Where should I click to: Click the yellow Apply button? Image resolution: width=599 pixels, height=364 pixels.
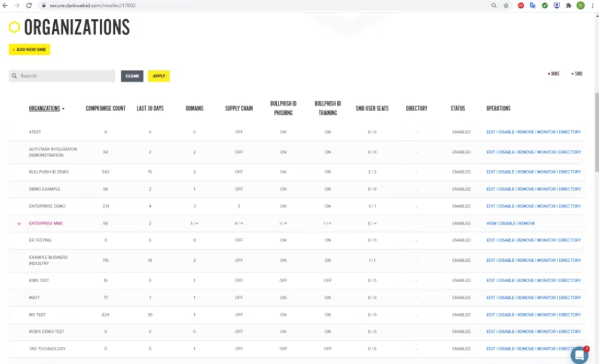point(159,76)
